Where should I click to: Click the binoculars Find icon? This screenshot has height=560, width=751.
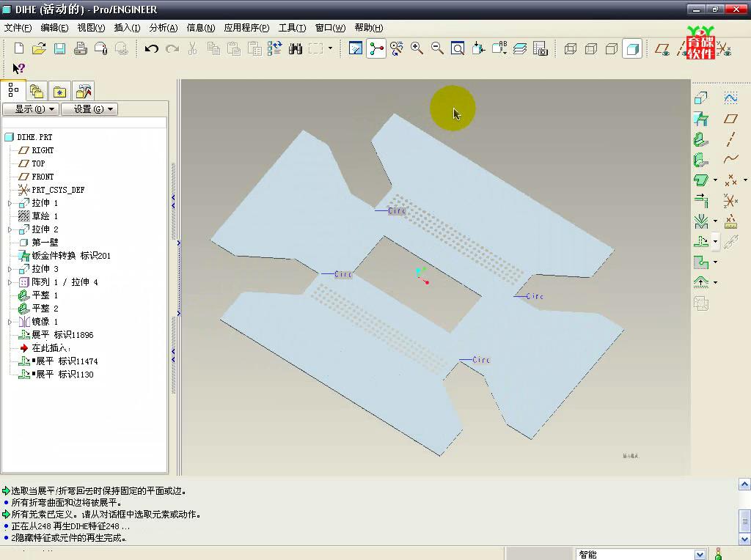295,48
